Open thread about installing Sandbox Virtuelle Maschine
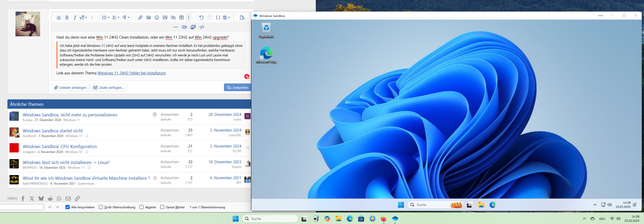The image size is (644, 224). [x=86, y=178]
